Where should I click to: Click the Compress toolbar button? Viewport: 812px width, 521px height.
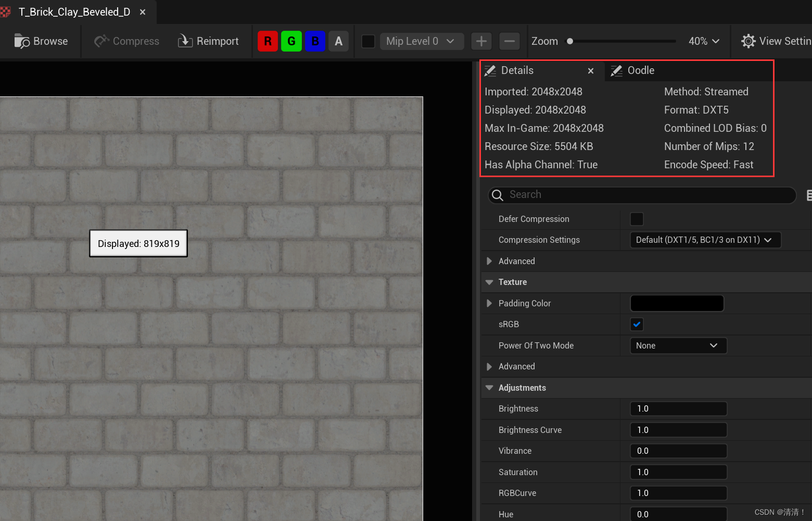pyautogui.click(x=126, y=41)
